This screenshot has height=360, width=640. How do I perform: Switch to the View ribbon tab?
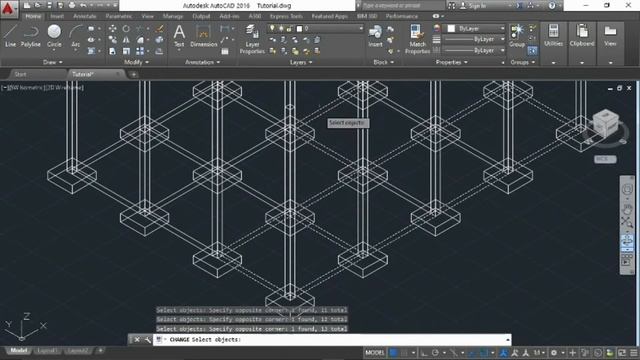tap(147, 16)
